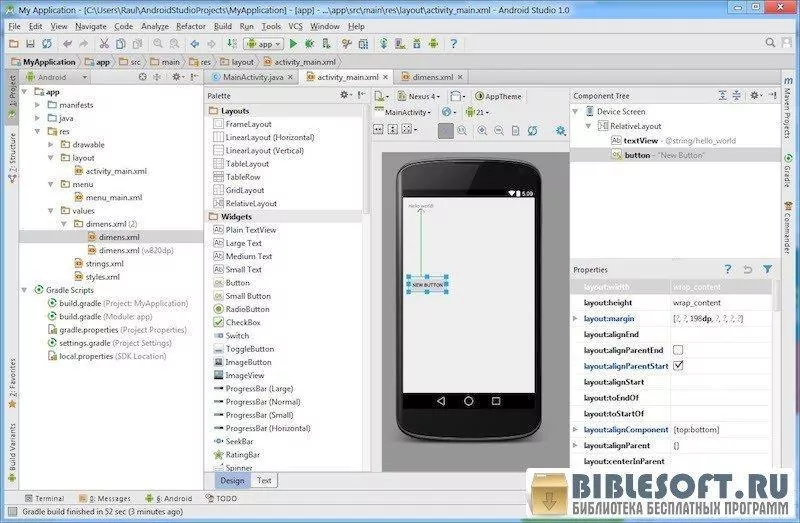Run the app with the green play button
The image size is (800, 523).
point(294,44)
